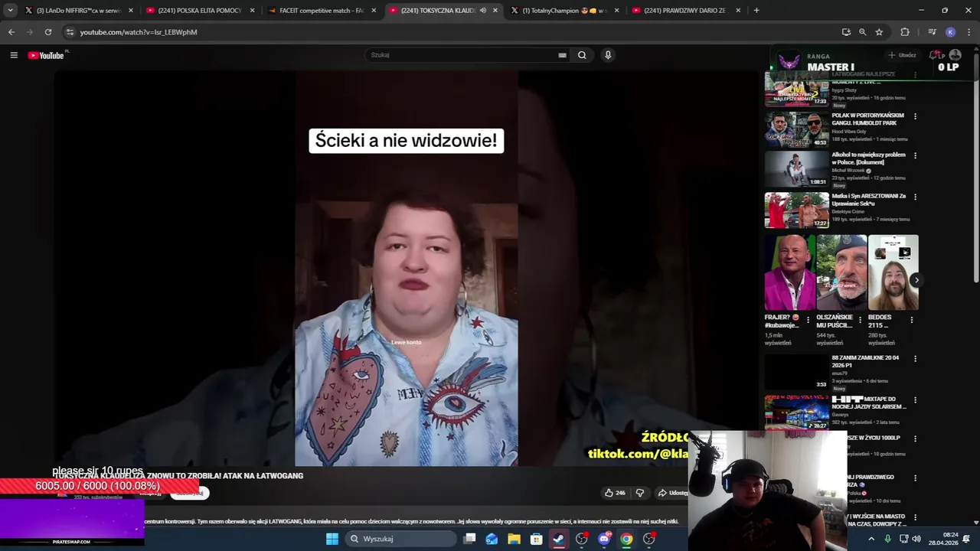Image resolution: width=980 pixels, height=551 pixels.
Task: Show hidden system tray icons chevron
Action: [871, 539]
